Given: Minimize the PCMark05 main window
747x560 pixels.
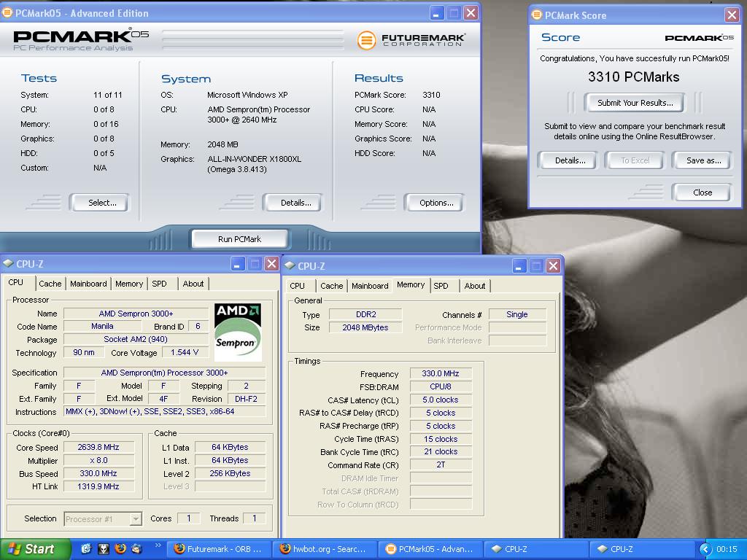Looking at the screenshot, I should coord(437,13).
